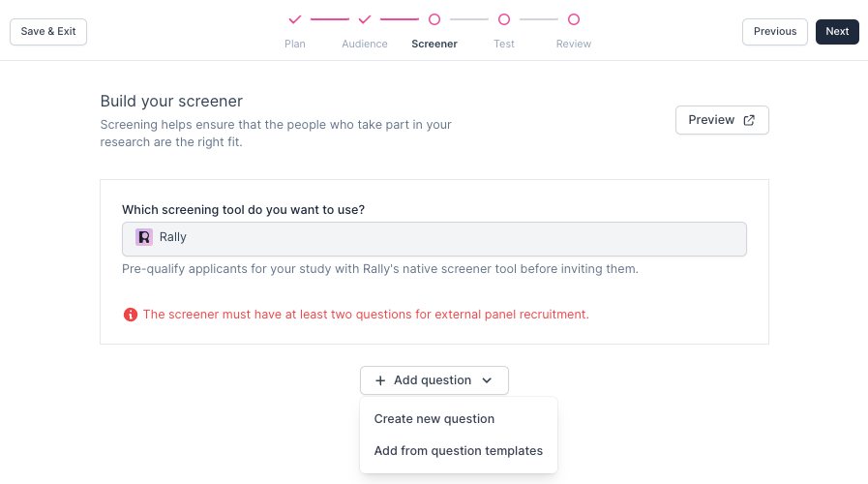Screen dimensions: 868x484
Task: Collapse the Add question dropdown chevron
Action: [487, 380]
